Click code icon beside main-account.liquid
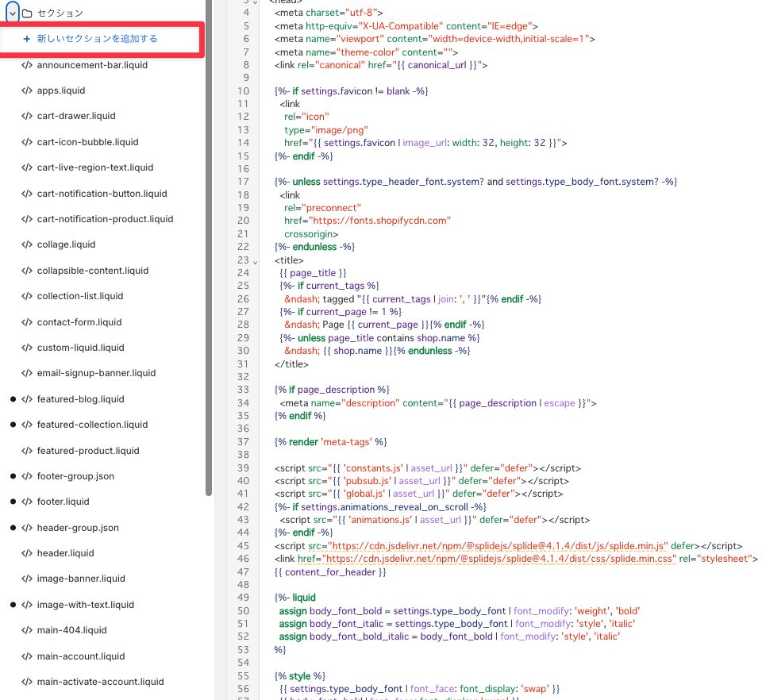Image resolution: width=762 pixels, height=700 pixels. coord(27,656)
